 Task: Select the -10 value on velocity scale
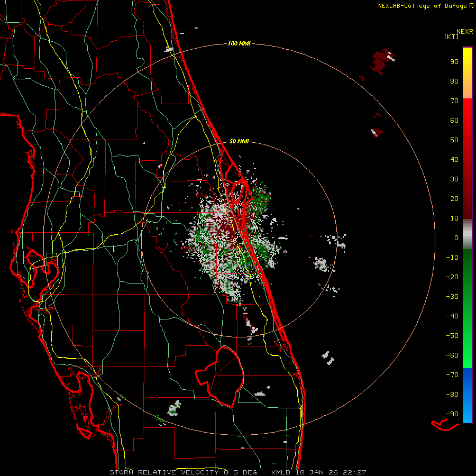click(452, 258)
